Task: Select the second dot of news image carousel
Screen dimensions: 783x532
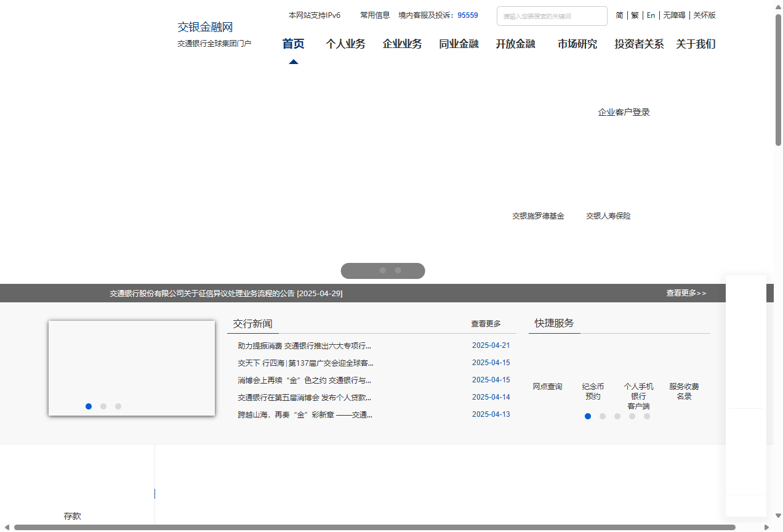Action: 103,406
